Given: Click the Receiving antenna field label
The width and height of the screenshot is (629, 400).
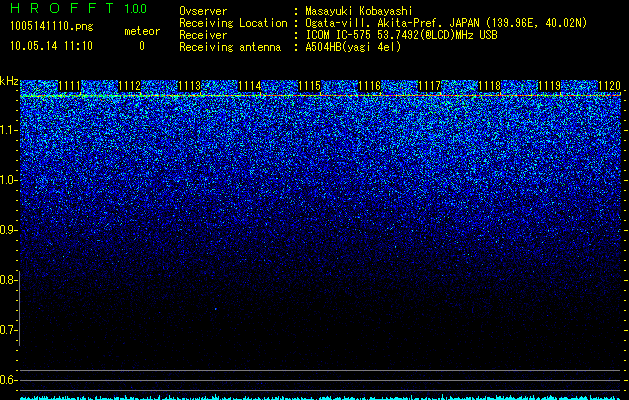Looking at the screenshot, I should point(230,47).
